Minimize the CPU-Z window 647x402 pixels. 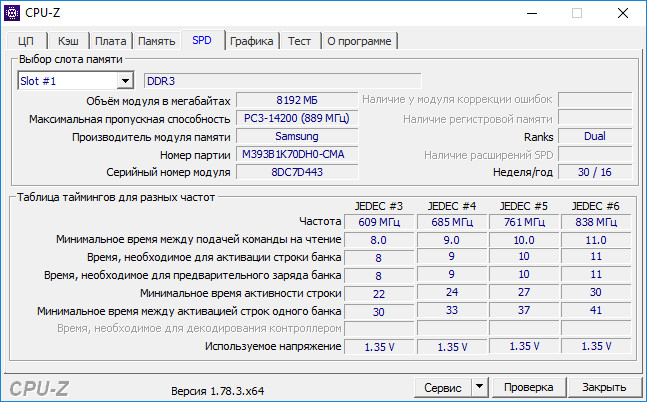tap(532, 13)
